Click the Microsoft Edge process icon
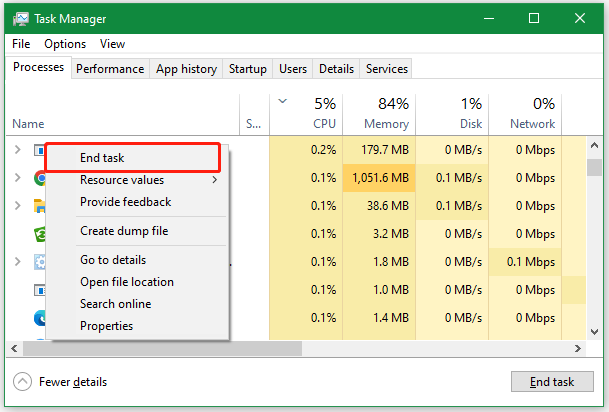The width and height of the screenshot is (609, 412). point(40,318)
